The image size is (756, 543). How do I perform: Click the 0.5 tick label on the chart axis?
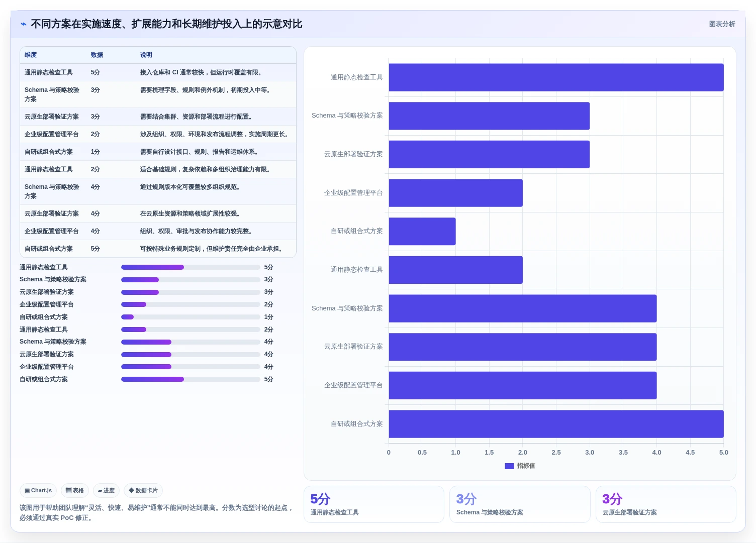point(422,453)
